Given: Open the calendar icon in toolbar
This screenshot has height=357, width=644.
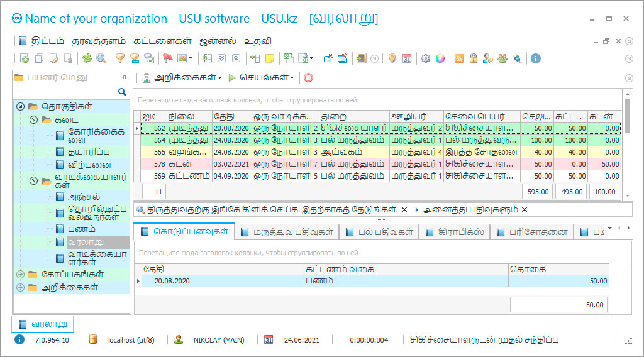Looking at the screenshot, I should pyautogui.click(x=407, y=58).
